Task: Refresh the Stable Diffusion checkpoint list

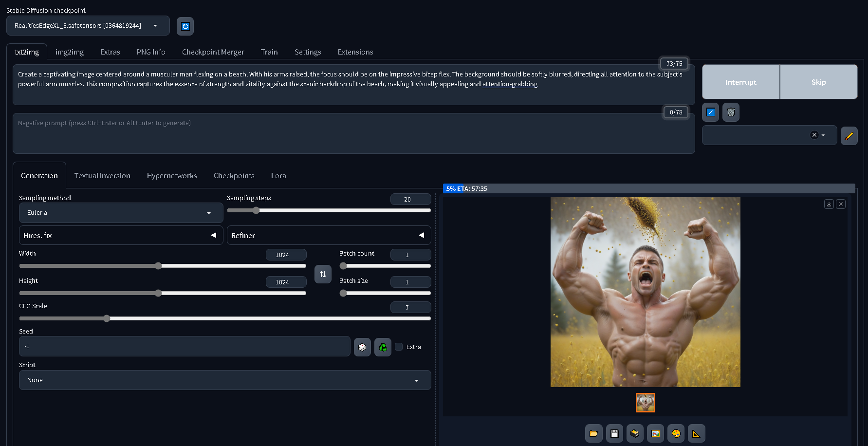Action: 185,26
